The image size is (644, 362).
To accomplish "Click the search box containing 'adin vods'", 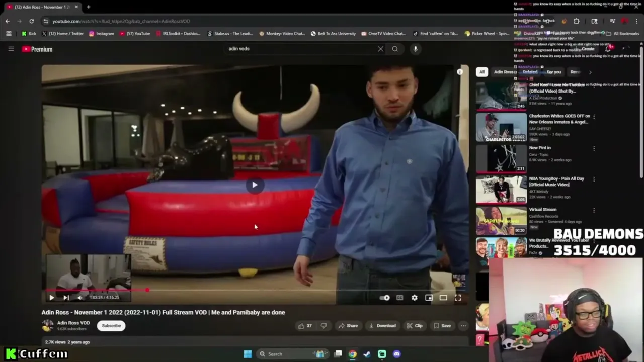I will tap(302, 49).
